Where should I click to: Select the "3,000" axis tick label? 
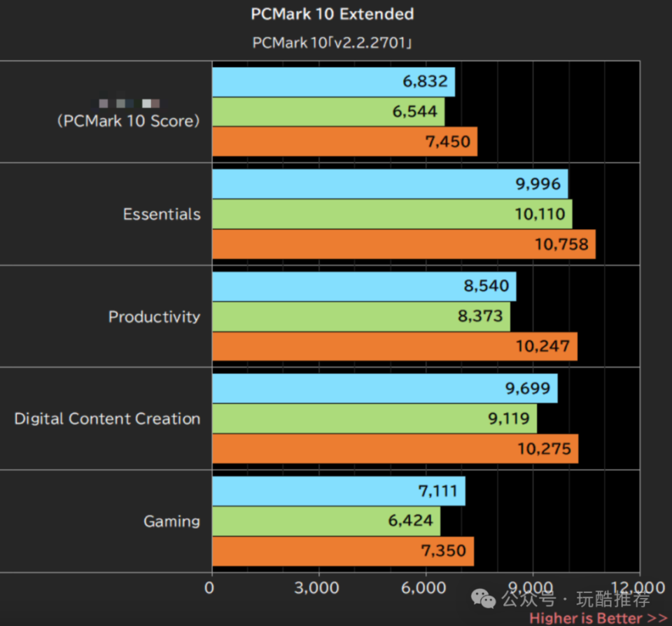coord(316,588)
